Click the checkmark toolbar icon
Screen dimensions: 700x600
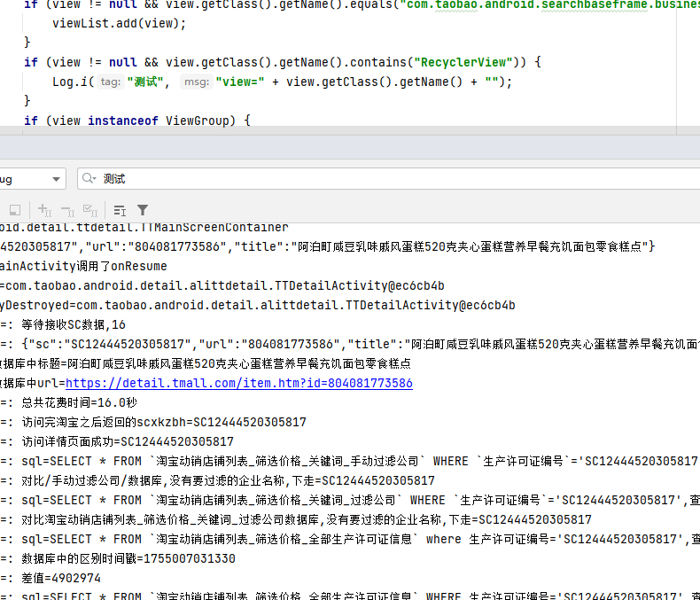pos(89,210)
